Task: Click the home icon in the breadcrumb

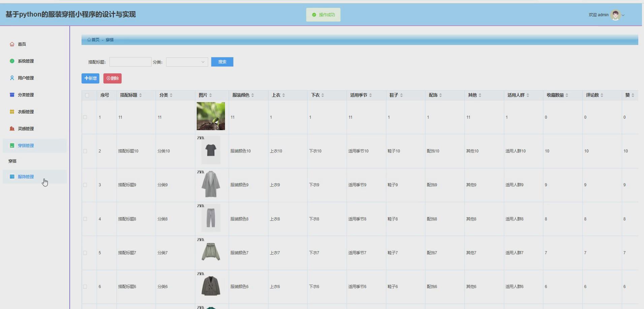Action: point(89,40)
